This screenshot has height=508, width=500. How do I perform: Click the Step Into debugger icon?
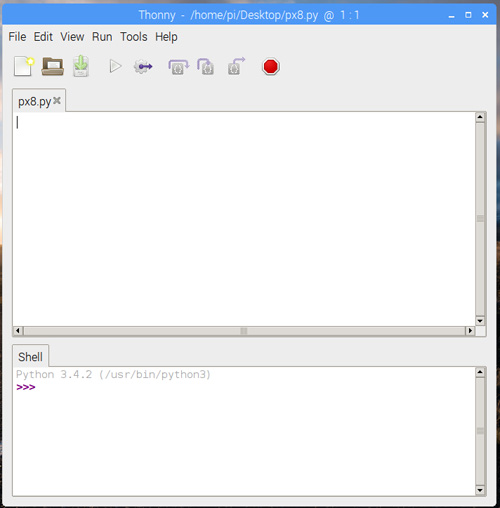[205, 66]
